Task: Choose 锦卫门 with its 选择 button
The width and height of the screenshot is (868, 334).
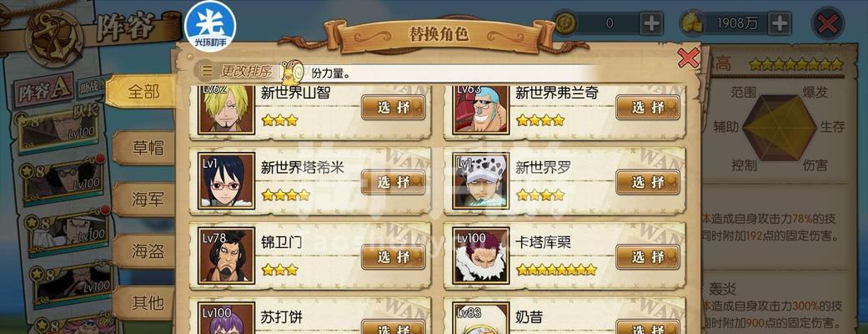Action: pyautogui.click(x=394, y=257)
